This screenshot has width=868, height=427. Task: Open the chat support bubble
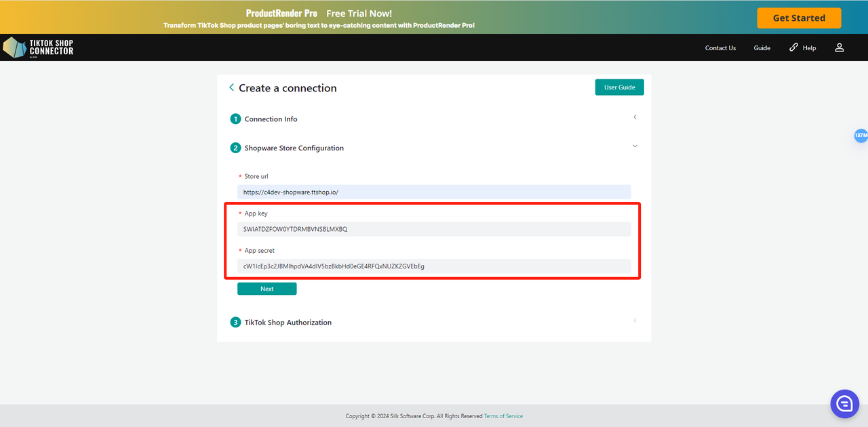click(x=844, y=404)
